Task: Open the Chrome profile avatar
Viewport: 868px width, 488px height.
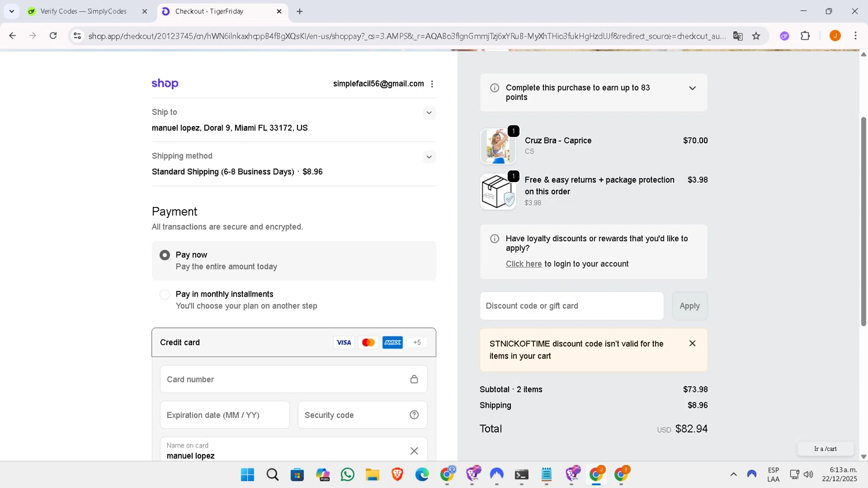Action: pyautogui.click(x=835, y=36)
